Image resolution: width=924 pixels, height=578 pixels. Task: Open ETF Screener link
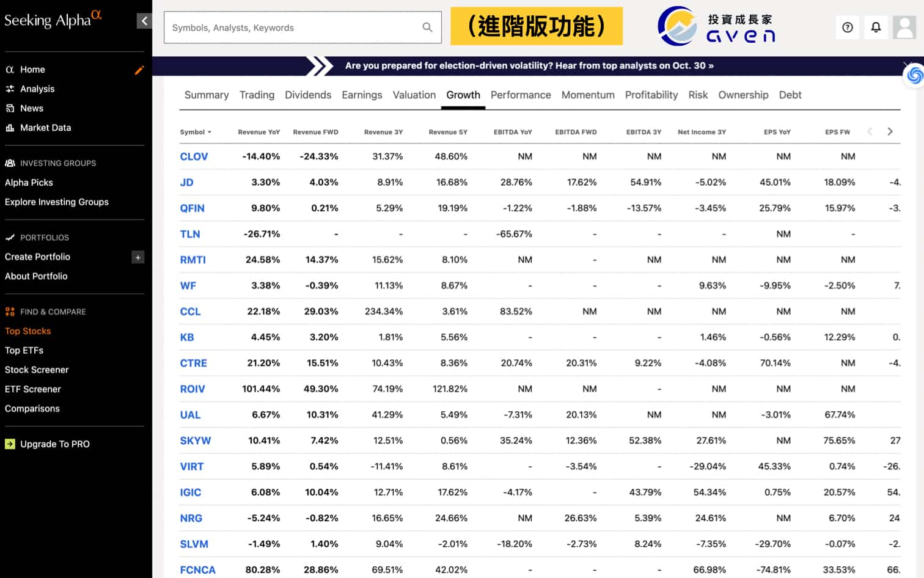click(x=33, y=389)
